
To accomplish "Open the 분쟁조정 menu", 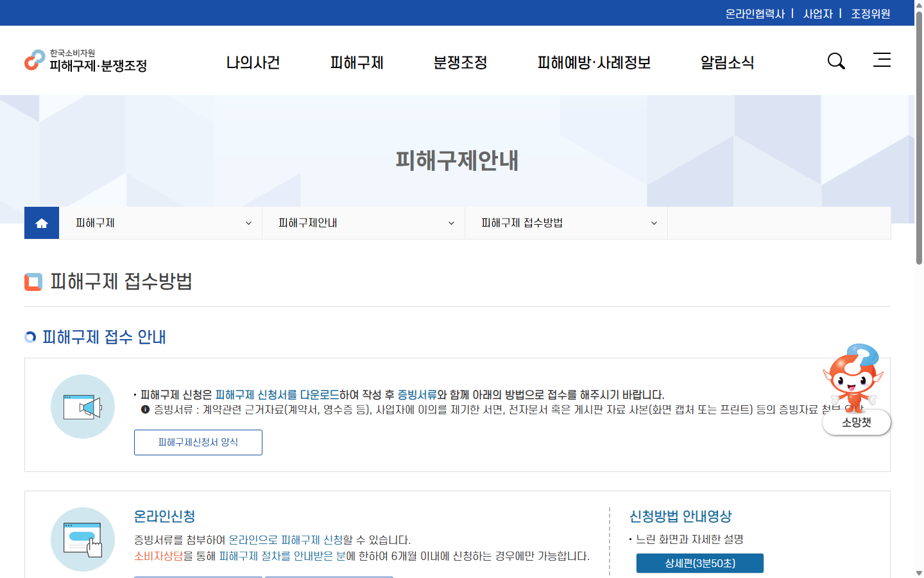I will pos(461,62).
